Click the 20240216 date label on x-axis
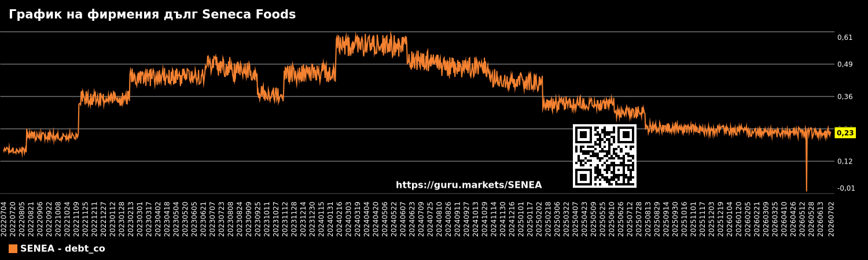868x260 pixels. pyautogui.click(x=340, y=219)
